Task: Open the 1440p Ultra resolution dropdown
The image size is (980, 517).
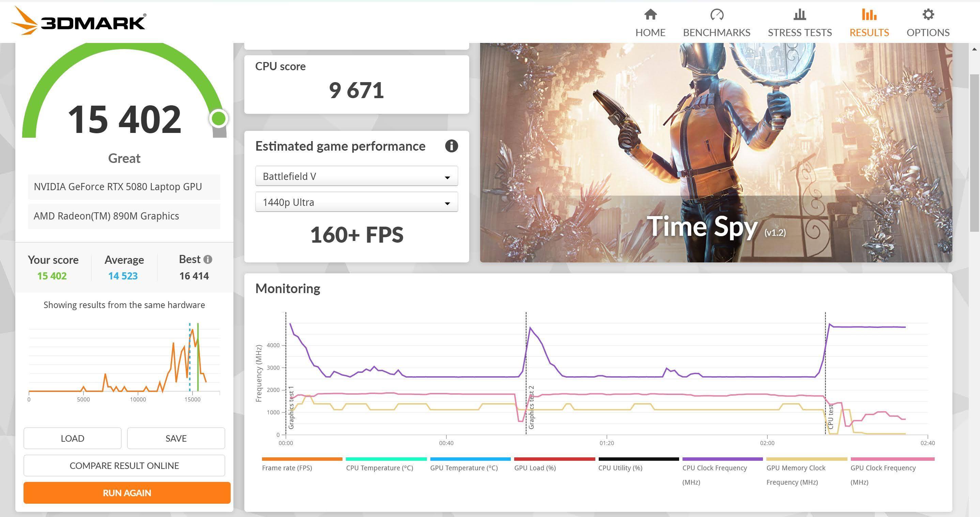Action: [356, 202]
